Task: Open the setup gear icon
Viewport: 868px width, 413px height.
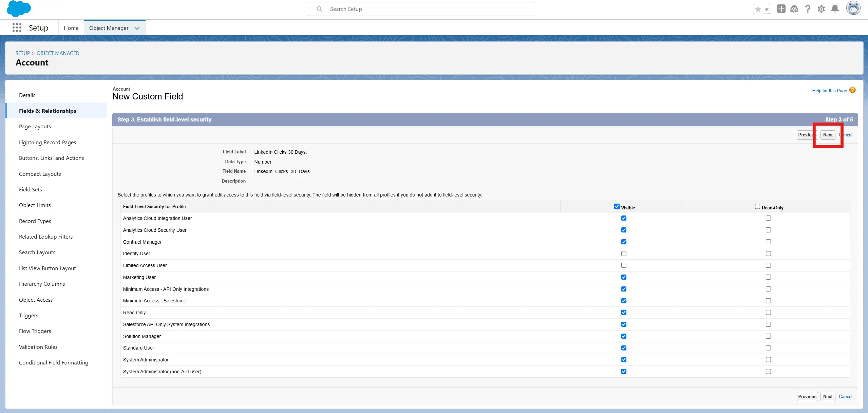Action: tap(821, 9)
